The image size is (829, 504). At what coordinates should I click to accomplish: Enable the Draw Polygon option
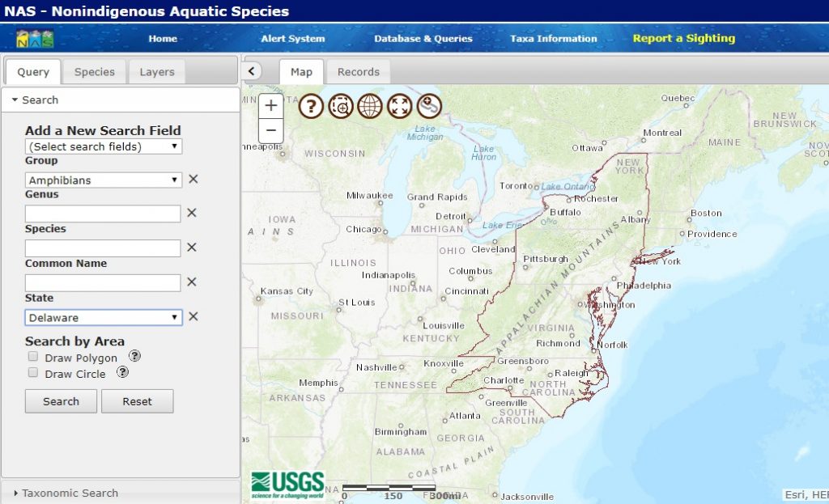[x=32, y=356]
